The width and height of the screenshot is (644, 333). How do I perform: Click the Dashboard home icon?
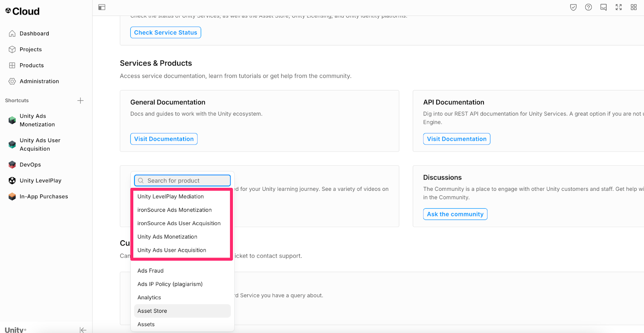tap(12, 33)
